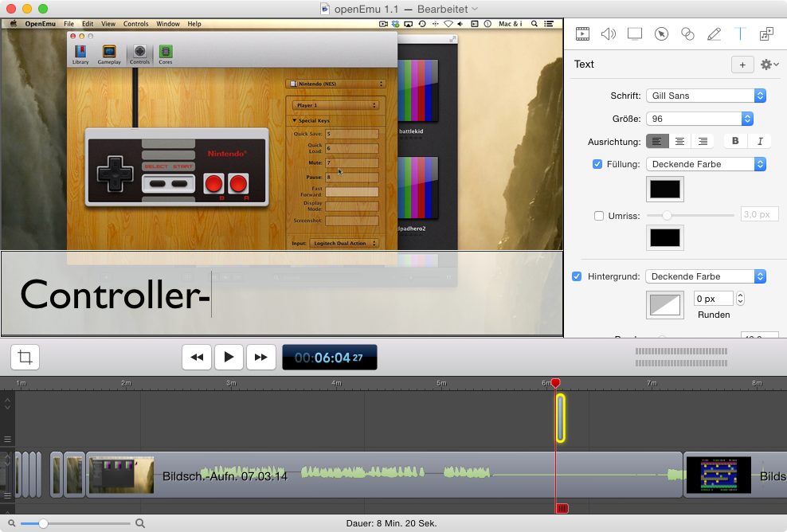Add a new text box with plus
Image resolution: width=787 pixels, height=532 pixels.
pyautogui.click(x=742, y=65)
